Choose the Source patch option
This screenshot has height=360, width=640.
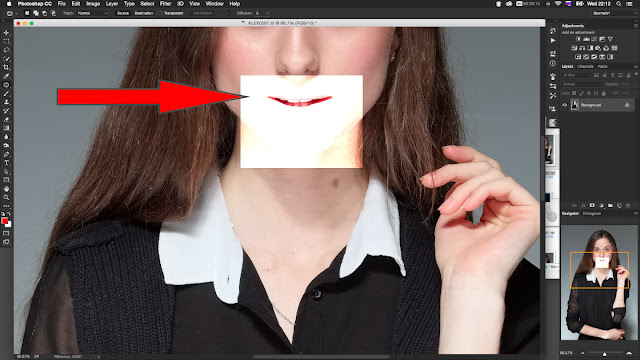[122, 13]
